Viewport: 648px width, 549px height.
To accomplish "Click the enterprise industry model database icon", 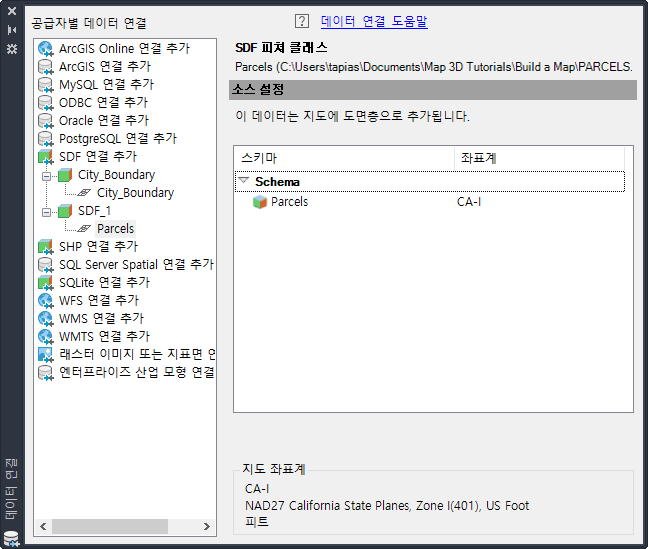I will pos(45,372).
